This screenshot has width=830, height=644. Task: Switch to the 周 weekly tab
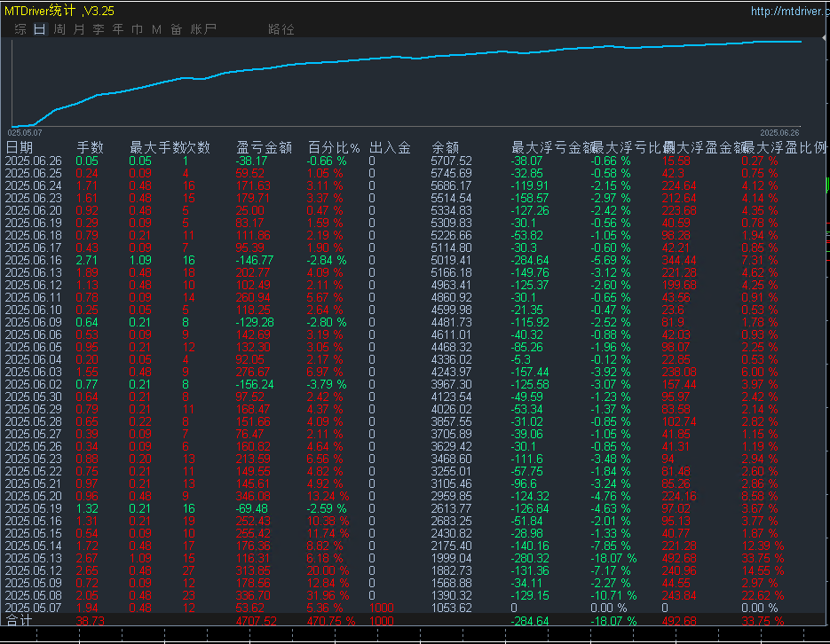(x=59, y=29)
